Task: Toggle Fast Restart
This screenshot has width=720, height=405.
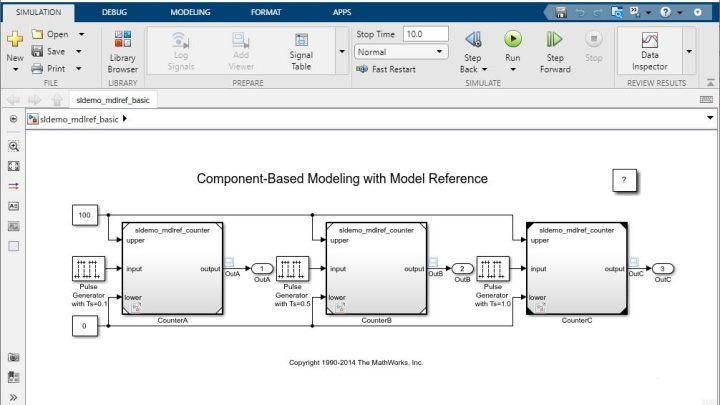Action: pos(386,69)
